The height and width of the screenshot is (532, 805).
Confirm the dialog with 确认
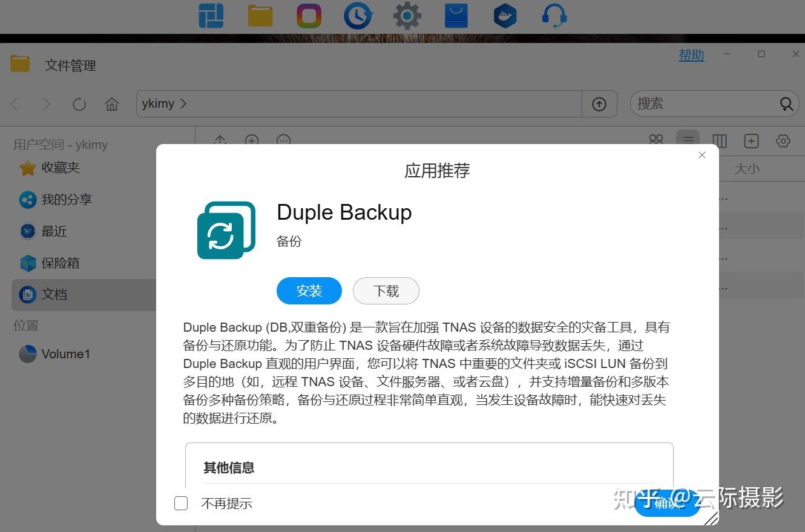tap(668, 503)
